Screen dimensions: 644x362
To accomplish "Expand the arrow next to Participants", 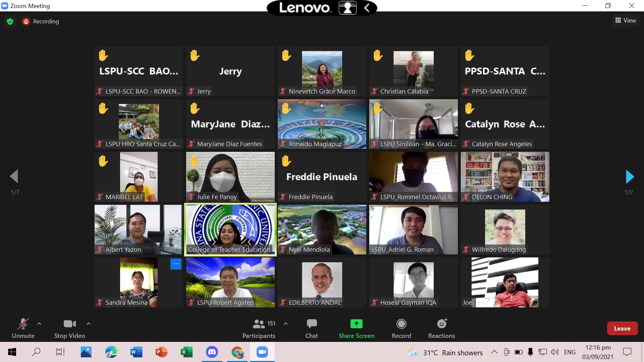I will tap(286, 324).
